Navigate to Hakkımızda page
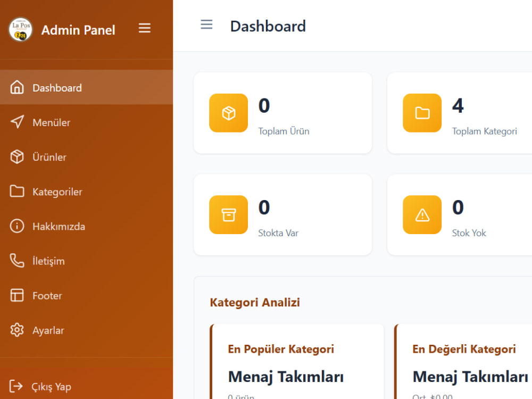532x399 pixels. coord(86,226)
